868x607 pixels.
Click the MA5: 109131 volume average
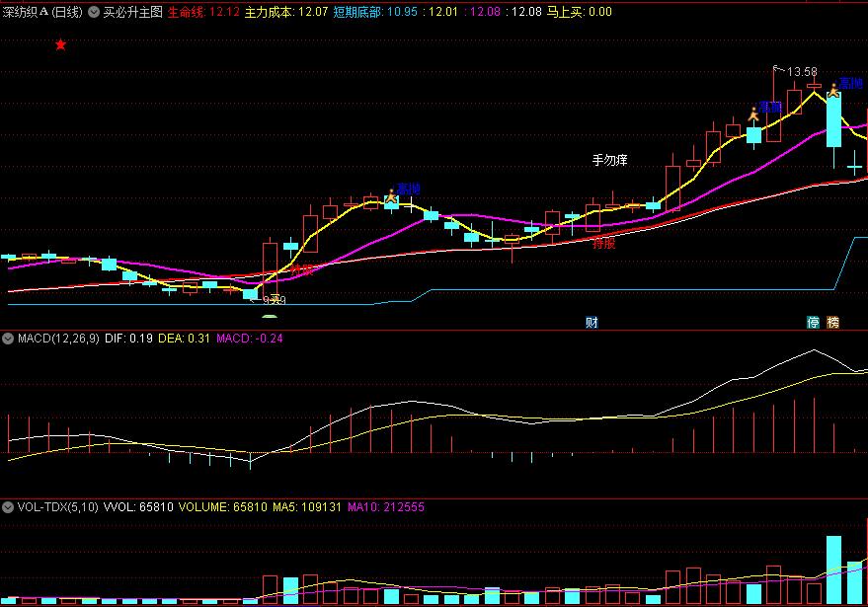307,507
